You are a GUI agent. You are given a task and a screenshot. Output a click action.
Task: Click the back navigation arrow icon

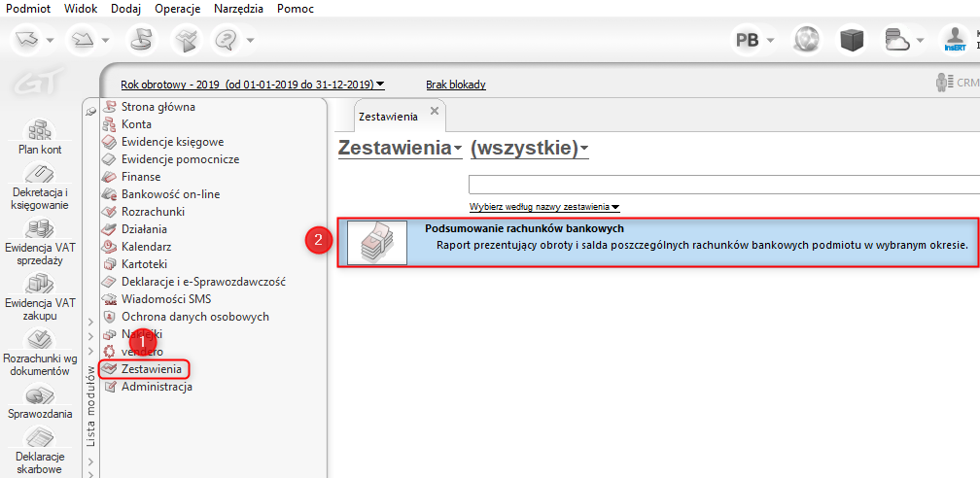[x=29, y=40]
